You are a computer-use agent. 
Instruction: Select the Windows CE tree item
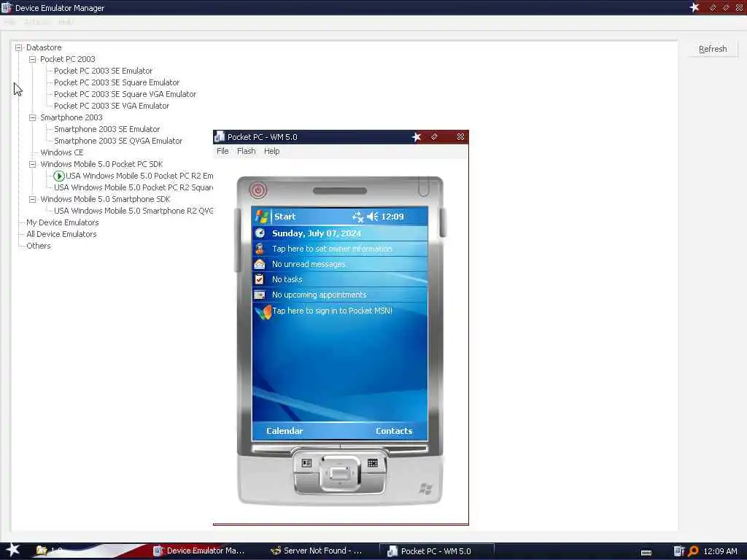click(62, 152)
